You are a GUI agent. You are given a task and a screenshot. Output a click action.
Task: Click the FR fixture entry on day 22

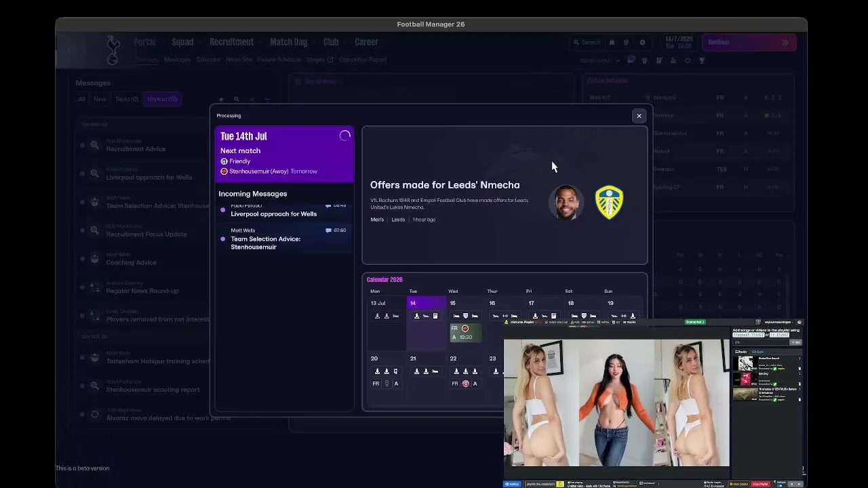coord(465,384)
